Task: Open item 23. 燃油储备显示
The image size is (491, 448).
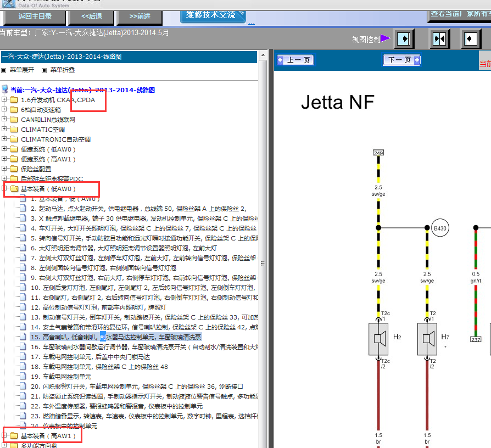Action: [x=144, y=416]
